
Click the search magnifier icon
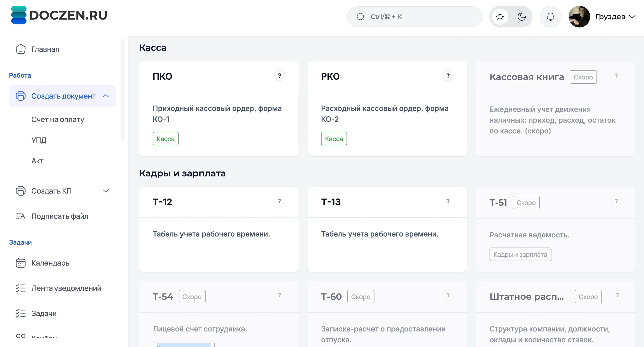click(x=360, y=17)
